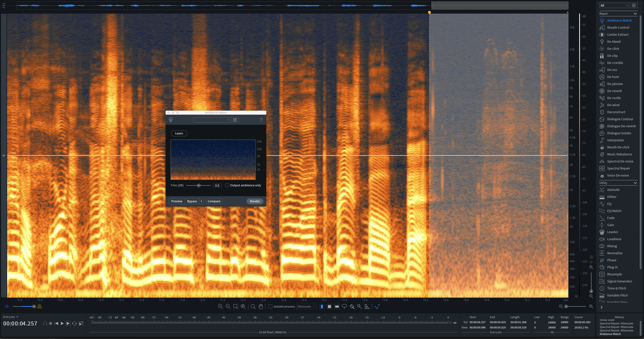Screen dimensions: 644x339
Task: Click the plus button beside Bypass
Action: point(201,201)
